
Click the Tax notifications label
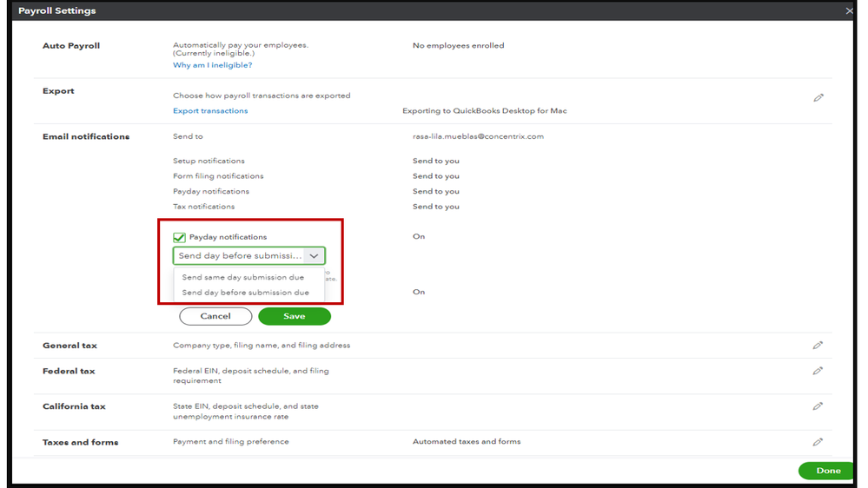pyautogui.click(x=203, y=207)
